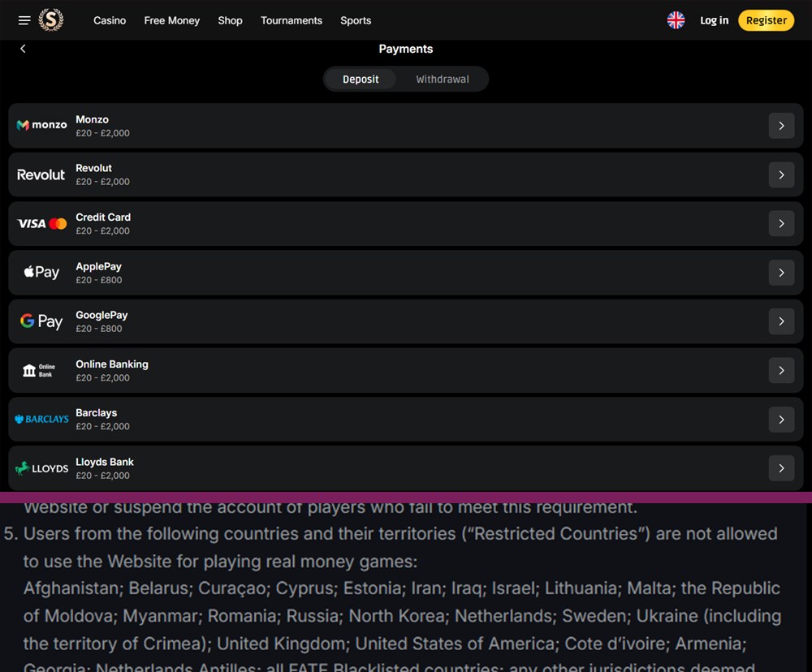Click the ApplePay £20 - £800 limit
This screenshot has width=812, height=672.
point(99,280)
